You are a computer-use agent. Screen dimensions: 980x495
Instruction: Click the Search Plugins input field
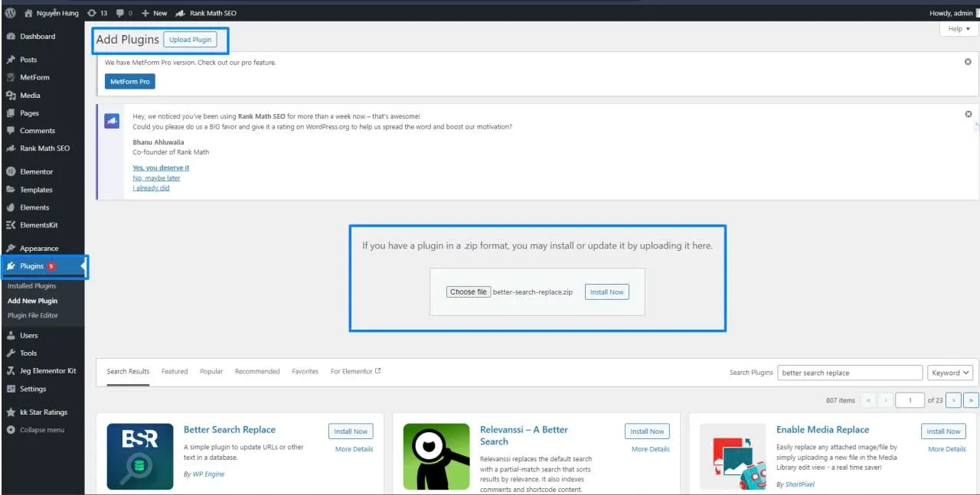click(850, 373)
